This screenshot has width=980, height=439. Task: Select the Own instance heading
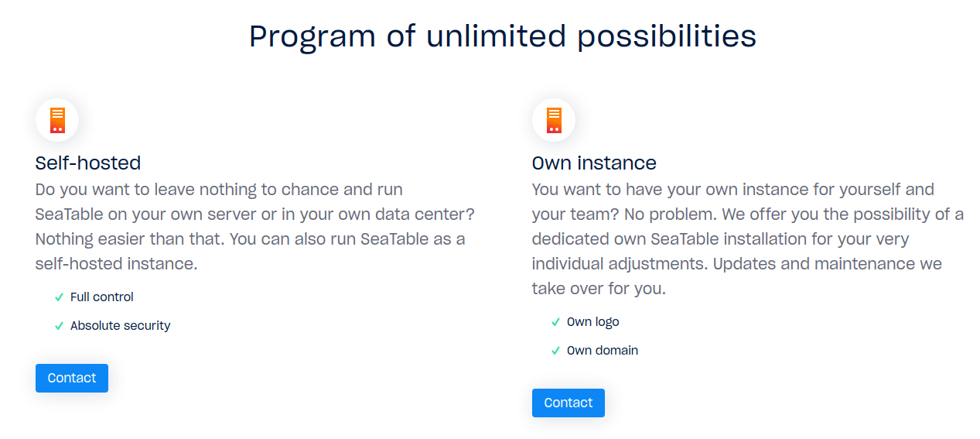click(x=594, y=163)
